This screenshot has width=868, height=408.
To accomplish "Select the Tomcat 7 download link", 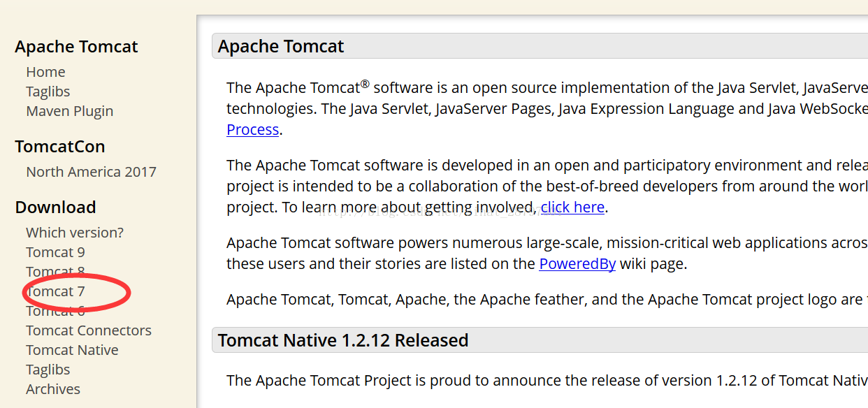I will [x=55, y=291].
